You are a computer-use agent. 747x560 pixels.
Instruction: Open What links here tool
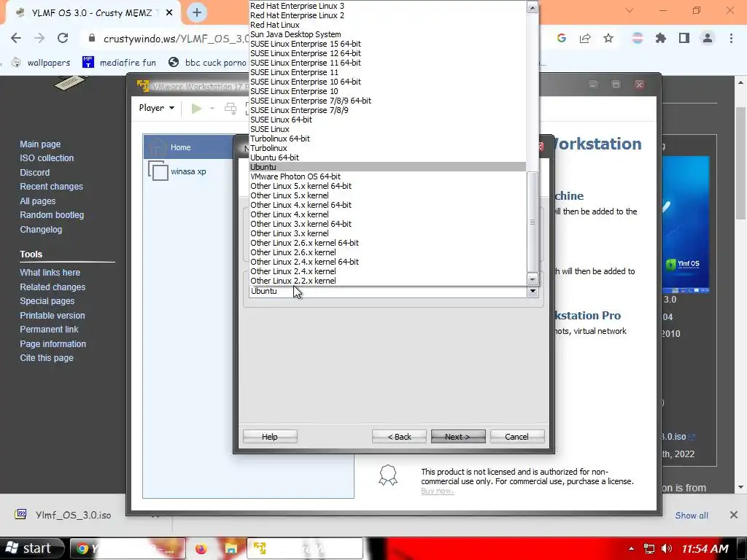pos(50,273)
